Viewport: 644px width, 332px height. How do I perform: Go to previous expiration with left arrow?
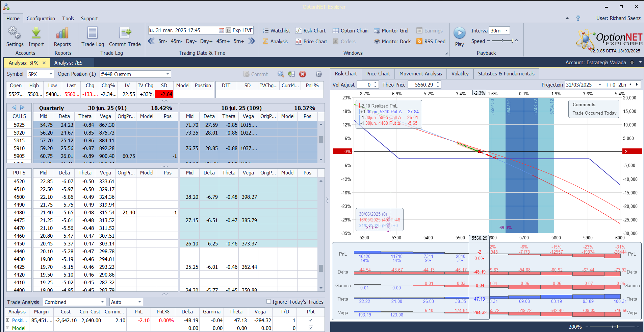(x=14, y=108)
